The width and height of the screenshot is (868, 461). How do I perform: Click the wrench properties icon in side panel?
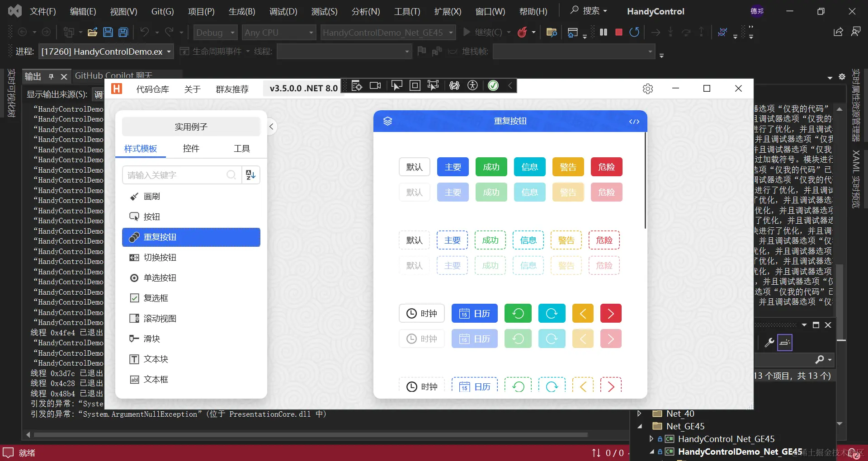(x=769, y=343)
